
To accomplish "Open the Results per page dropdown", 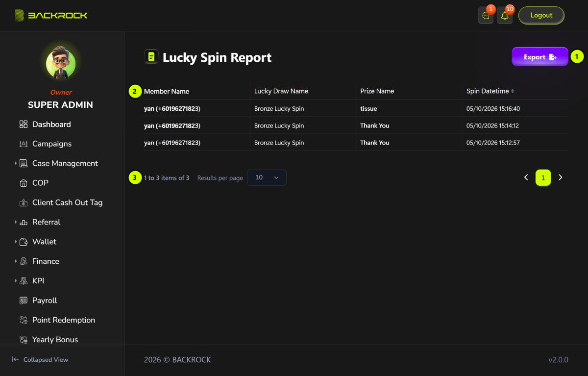I will tap(267, 177).
